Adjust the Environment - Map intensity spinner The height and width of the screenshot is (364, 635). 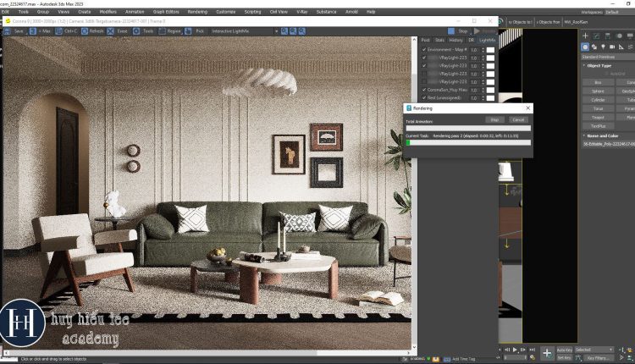[x=483, y=50]
